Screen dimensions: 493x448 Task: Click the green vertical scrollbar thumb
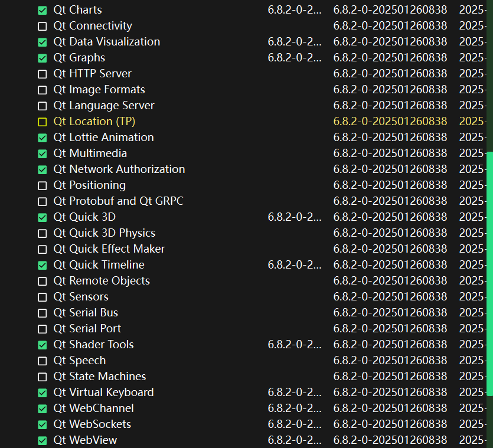(489, 273)
